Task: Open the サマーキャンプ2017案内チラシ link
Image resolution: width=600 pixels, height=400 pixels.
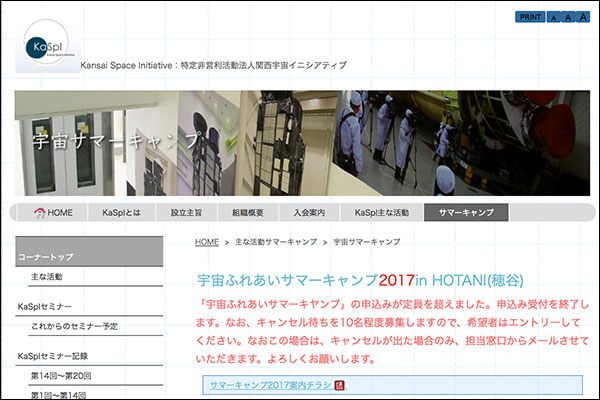Action: coord(270,385)
